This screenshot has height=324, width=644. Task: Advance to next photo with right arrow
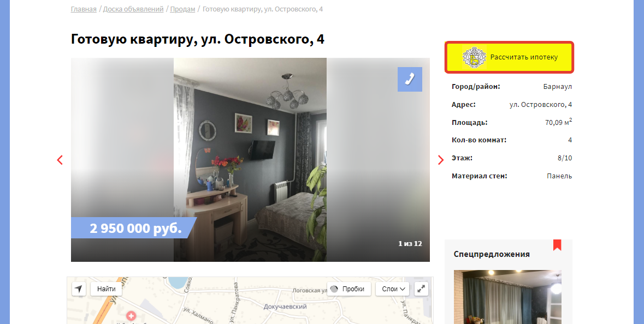[x=441, y=160]
